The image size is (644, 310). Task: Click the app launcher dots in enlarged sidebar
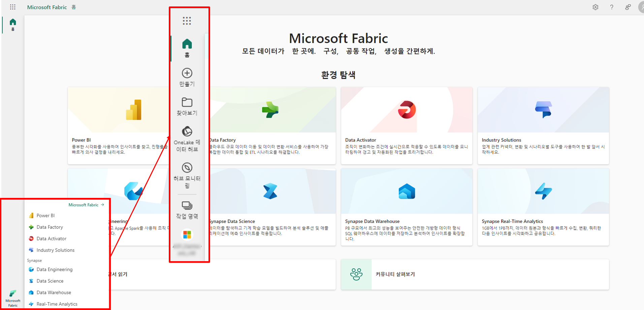tap(187, 21)
